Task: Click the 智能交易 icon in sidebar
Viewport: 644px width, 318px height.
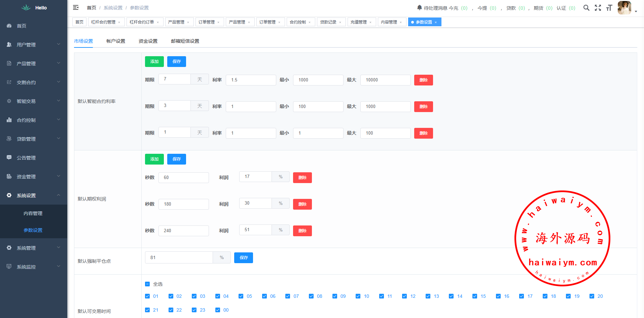Action: (9, 101)
